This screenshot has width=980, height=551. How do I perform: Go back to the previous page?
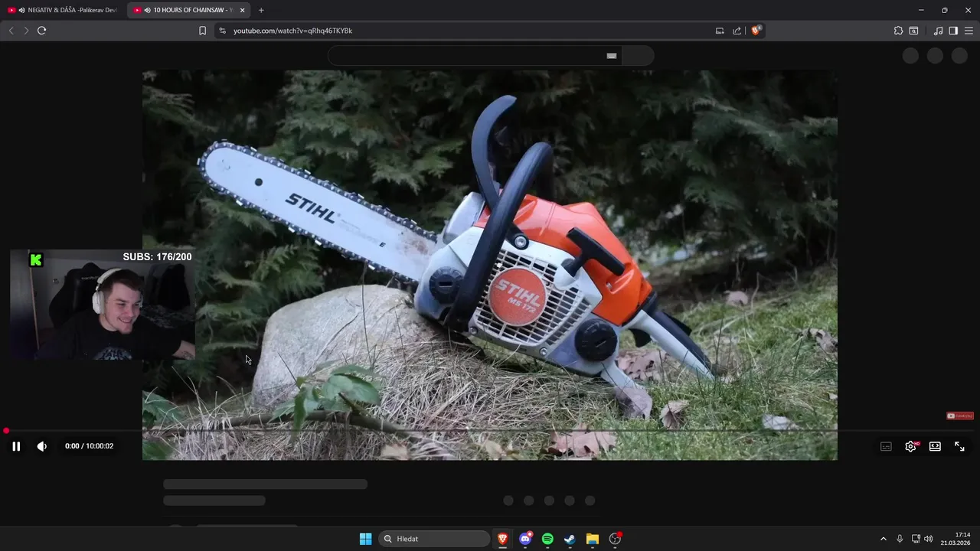point(11,31)
